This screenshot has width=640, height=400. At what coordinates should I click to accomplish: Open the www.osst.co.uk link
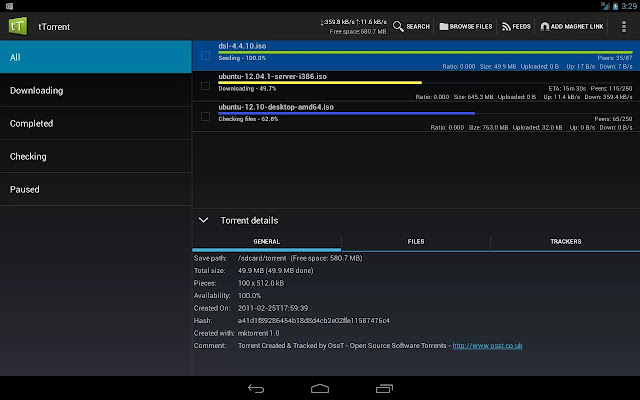pos(487,346)
